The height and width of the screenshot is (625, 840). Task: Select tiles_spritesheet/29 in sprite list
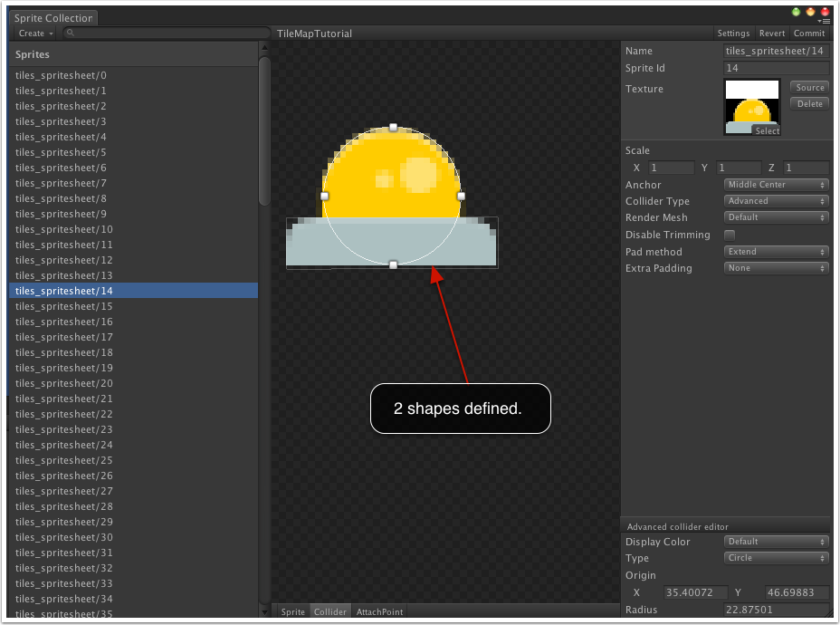coord(133,522)
